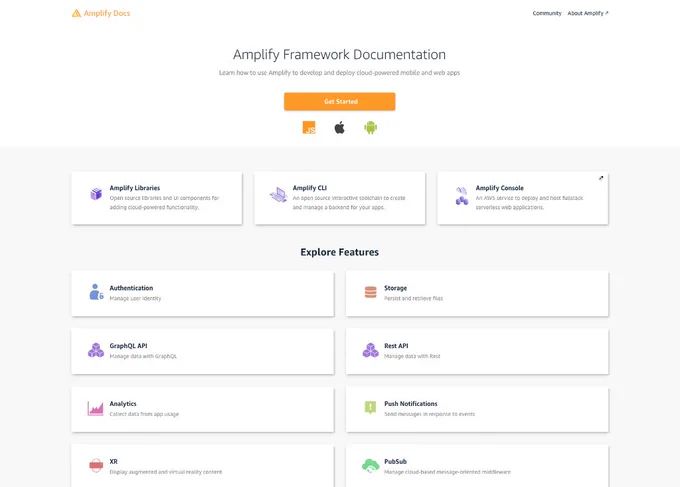Select the Apple iOS platform icon
The width and height of the screenshot is (680, 487).
340,127
